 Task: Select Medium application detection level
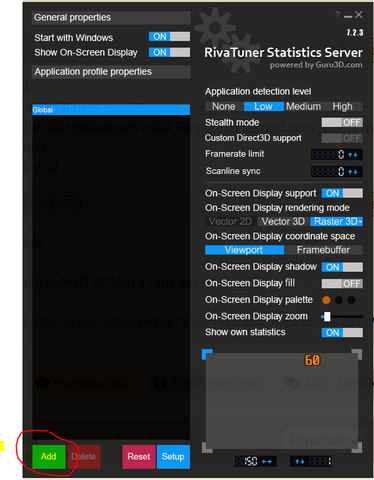click(303, 107)
